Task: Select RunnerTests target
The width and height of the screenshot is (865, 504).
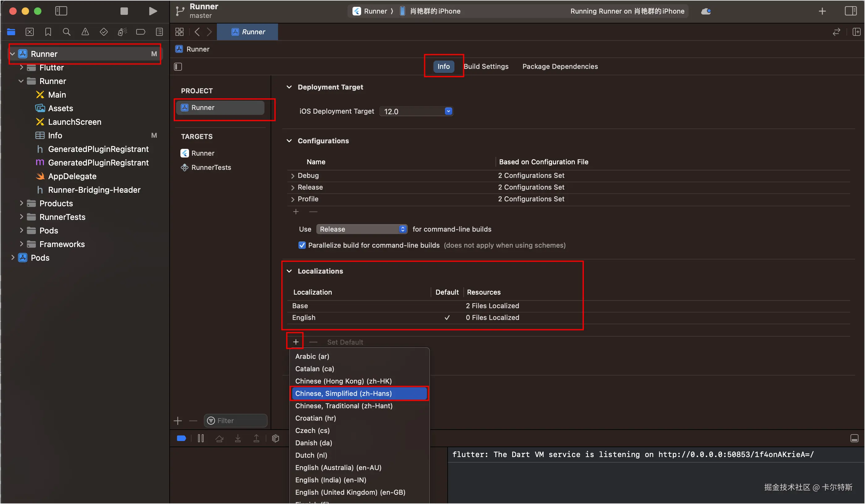Action: [211, 167]
